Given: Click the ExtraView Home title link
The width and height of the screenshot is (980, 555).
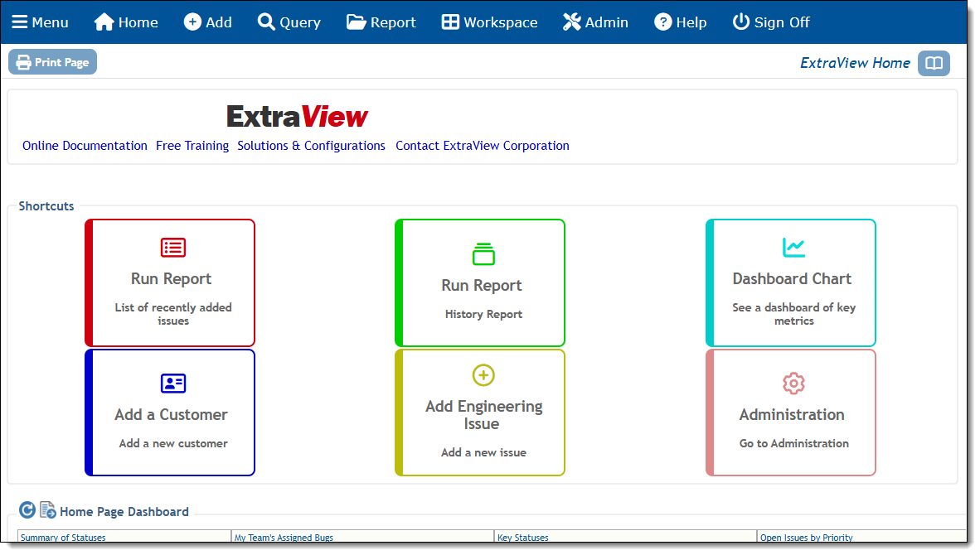Looking at the screenshot, I should tap(855, 63).
